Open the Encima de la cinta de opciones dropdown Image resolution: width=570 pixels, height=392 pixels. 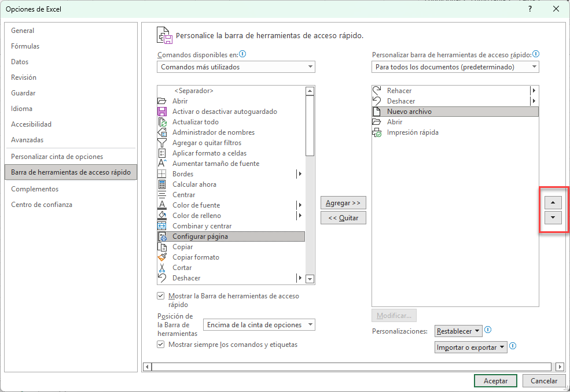259,325
